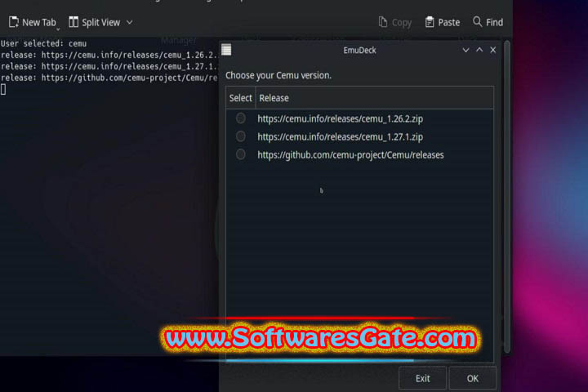Click the Paste toolbar button
588x392 pixels.
tap(443, 23)
